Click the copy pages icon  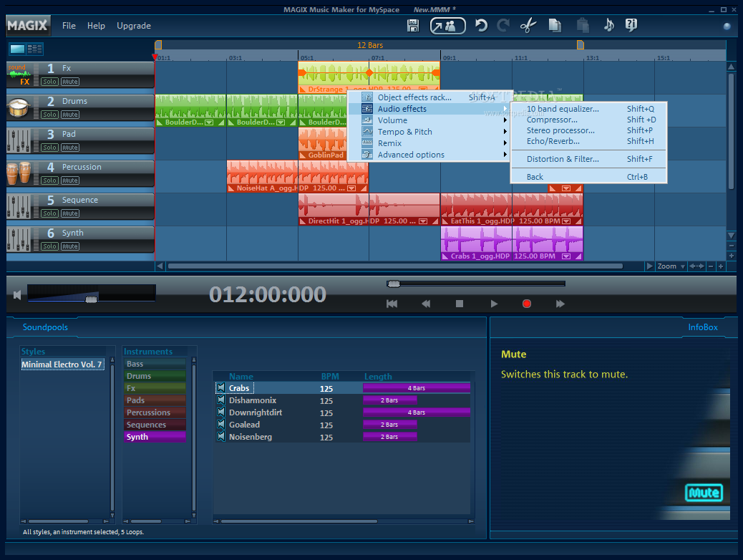pos(555,25)
